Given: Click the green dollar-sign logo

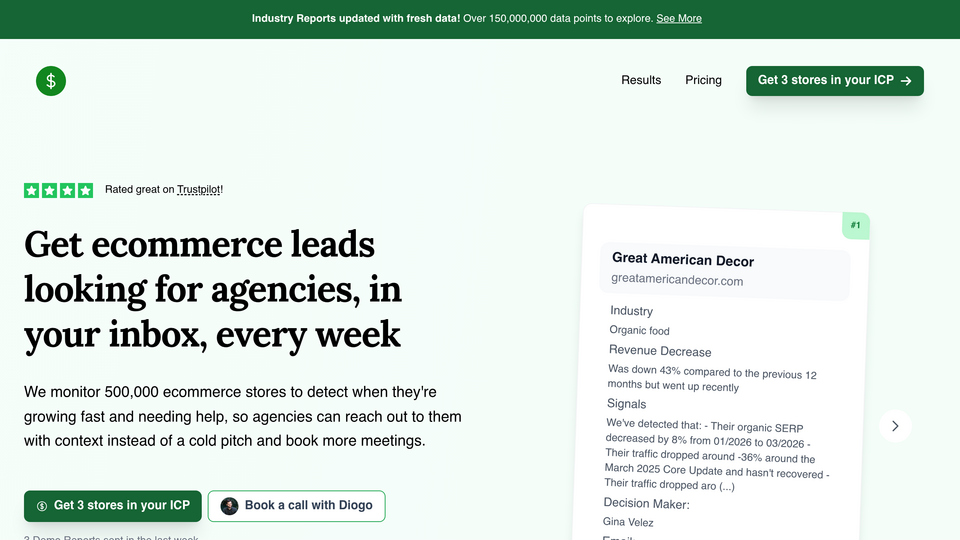Looking at the screenshot, I should 51,81.
